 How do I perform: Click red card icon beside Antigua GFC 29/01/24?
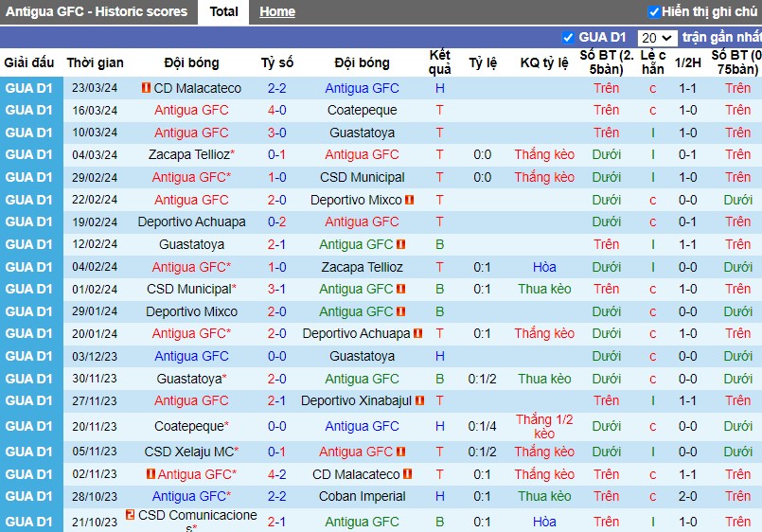click(x=401, y=311)
